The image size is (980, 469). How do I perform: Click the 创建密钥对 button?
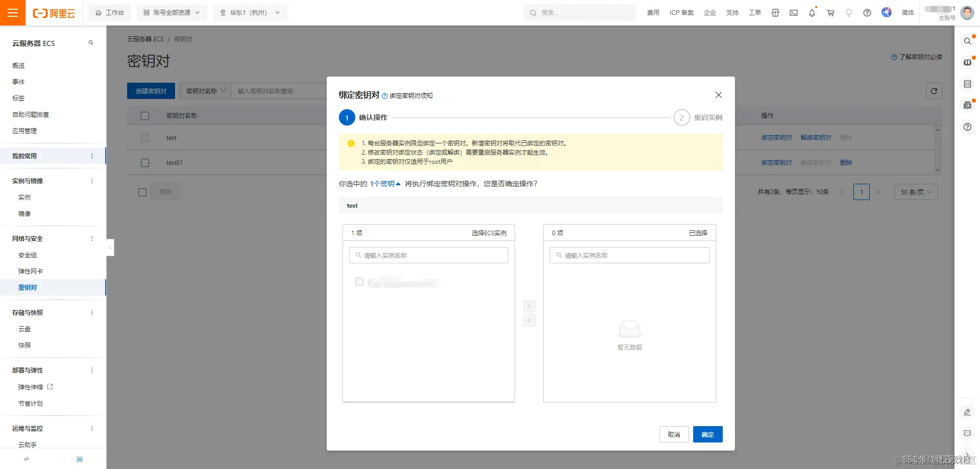click(x=151, y=91)
